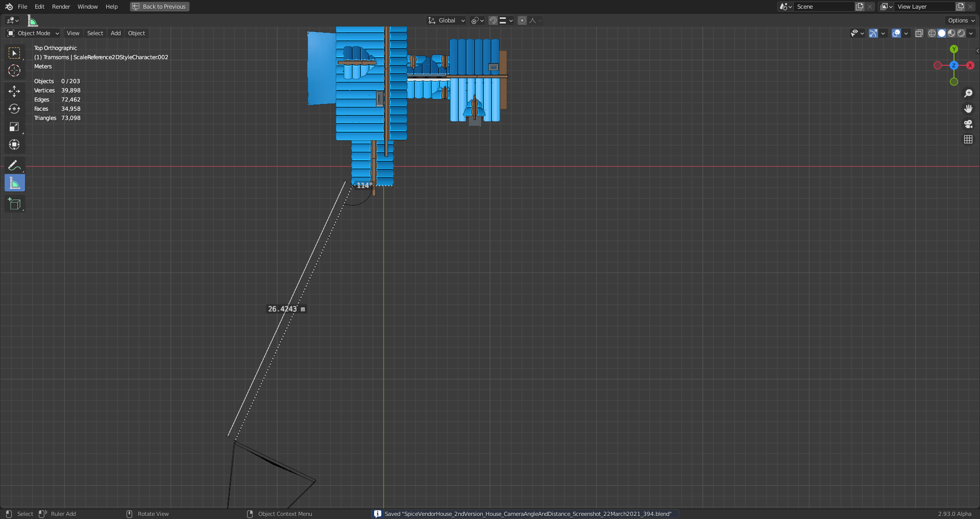The image size is (980, 519).
Task: Switch perspective/orthographic with grid icon
Action: point(968,139)
